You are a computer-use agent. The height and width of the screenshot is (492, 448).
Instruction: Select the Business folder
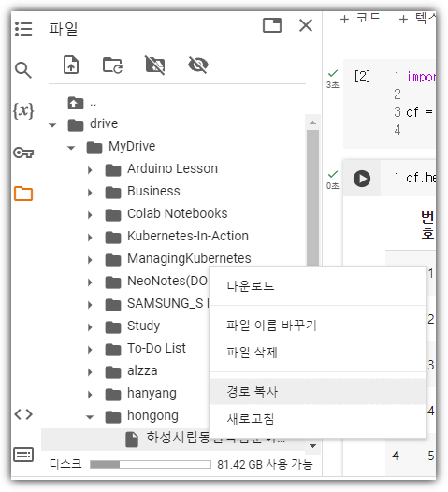[x=153, y=191]
